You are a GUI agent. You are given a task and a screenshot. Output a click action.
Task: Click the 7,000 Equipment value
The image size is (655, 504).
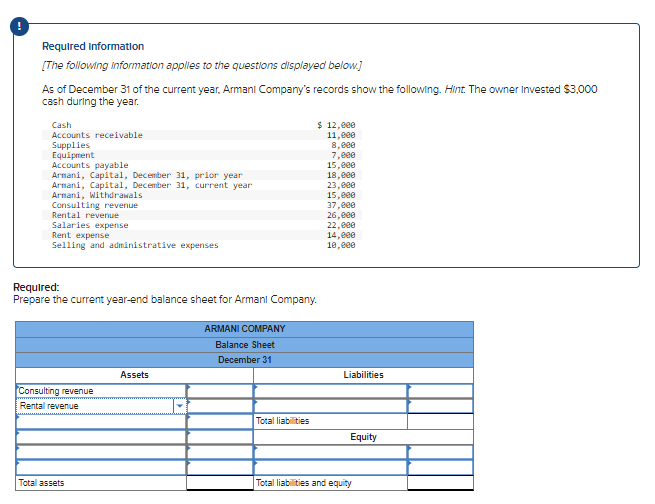tap(343, 155)
